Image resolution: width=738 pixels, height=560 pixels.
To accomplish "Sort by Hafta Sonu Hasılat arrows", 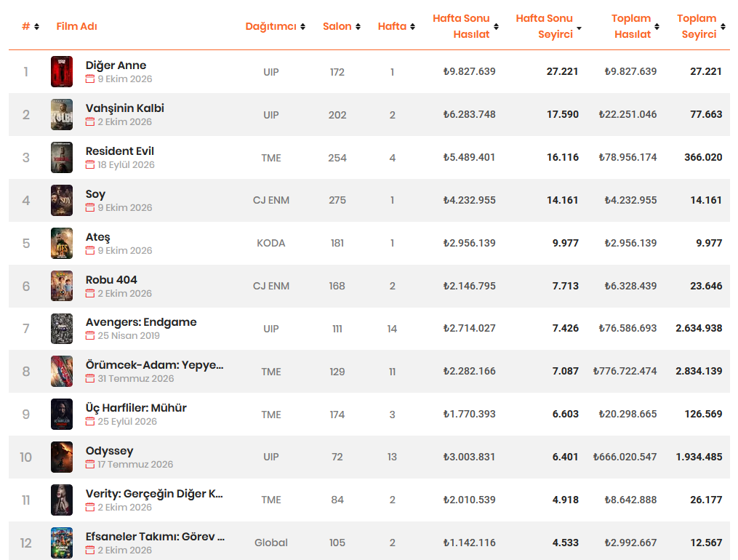I will tap(496, 26).
